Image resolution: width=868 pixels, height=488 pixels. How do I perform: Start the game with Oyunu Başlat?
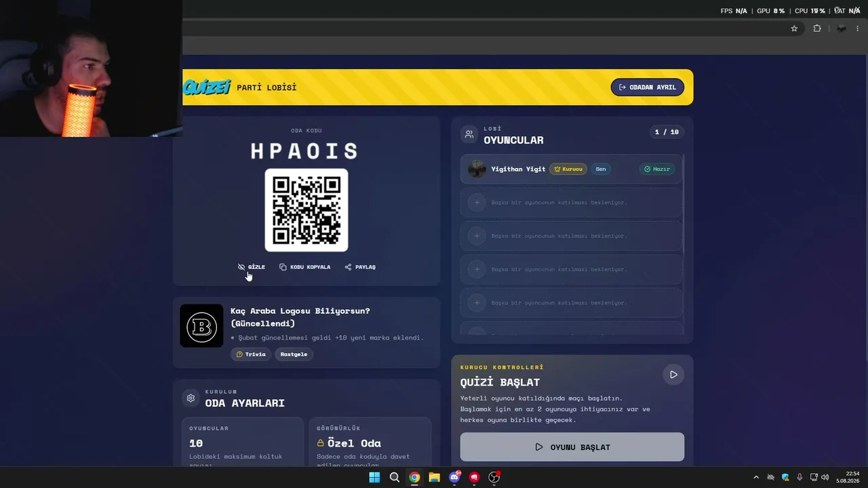point(572,447)
